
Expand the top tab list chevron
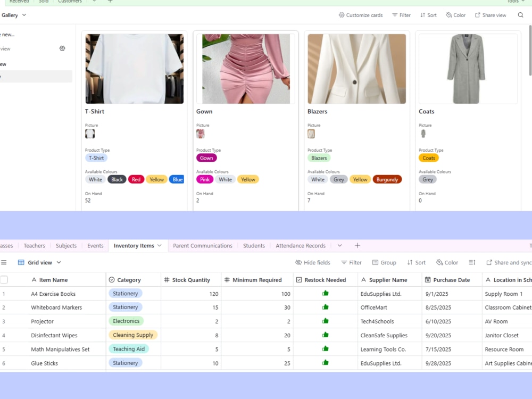pos(94,2)
